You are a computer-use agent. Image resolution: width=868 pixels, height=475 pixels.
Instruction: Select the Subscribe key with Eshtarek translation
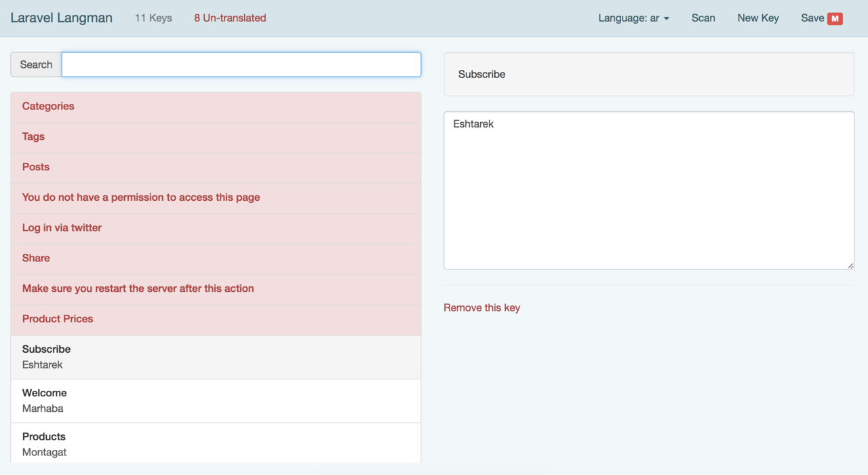point(216,358)
